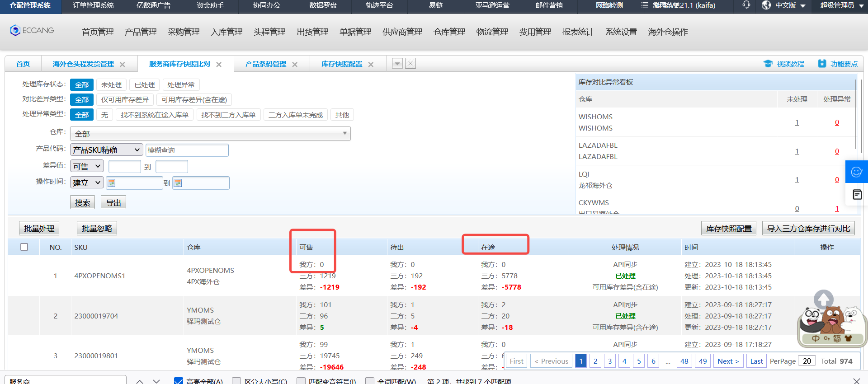Open the 超级管理员 user dropdown
The width and height of the screenshot is (868, 384).
click(842, 5)
